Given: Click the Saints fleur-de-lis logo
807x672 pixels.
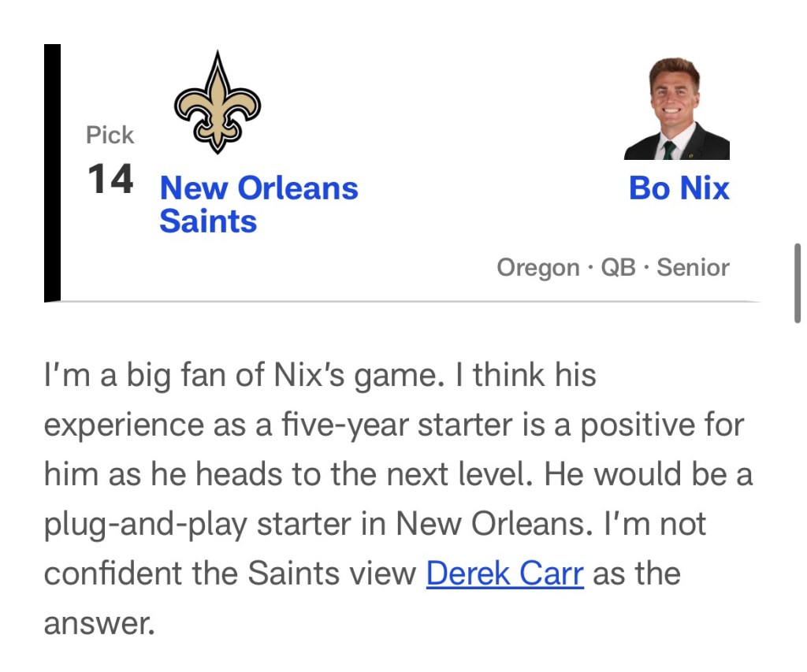Looking at the screenshot, I should (x=216, y=102).
